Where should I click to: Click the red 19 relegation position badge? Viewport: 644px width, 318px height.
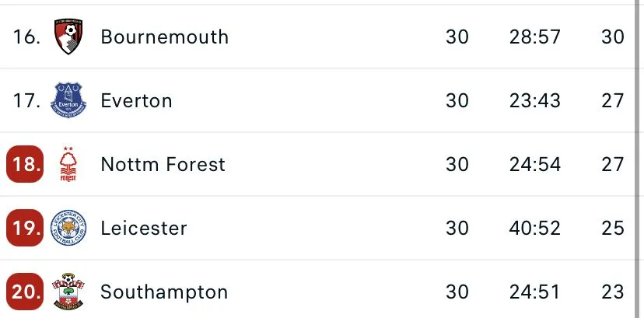click(x=26, y=228)
